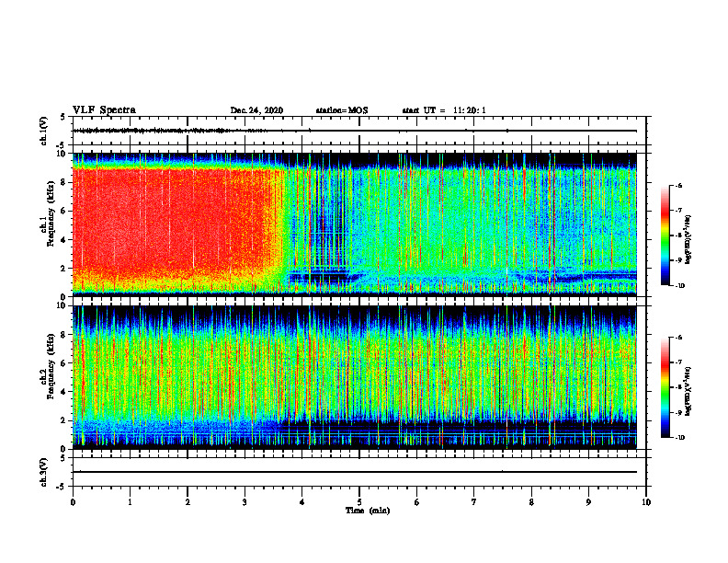Screen dimensions: 728x563
Task: Click the log(PSD) label beside the ch.2 colorbar
Action: click(x=688, y=390)
